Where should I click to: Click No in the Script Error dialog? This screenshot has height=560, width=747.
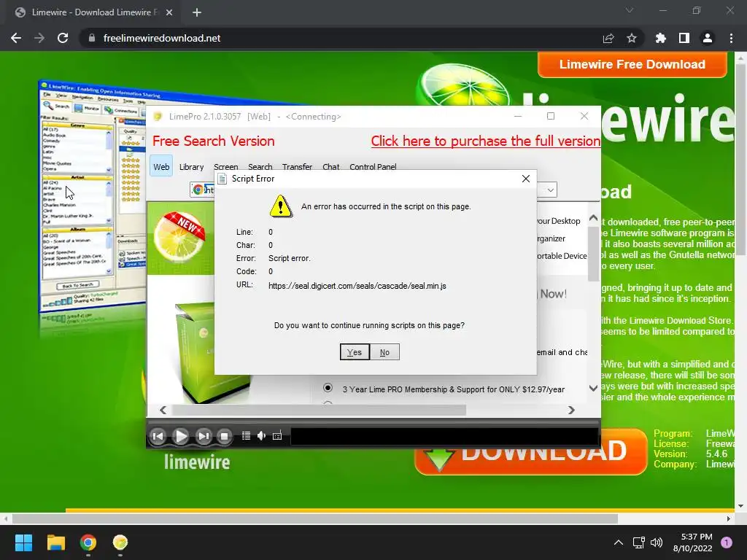click(384, 352)
